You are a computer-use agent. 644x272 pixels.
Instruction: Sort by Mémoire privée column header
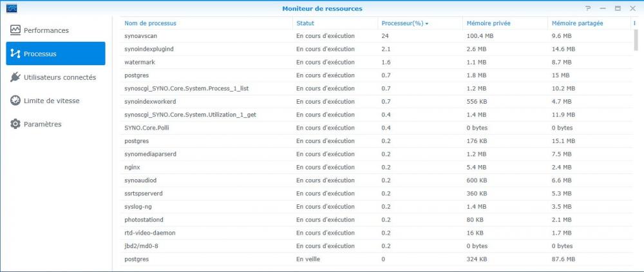point(488,23)
